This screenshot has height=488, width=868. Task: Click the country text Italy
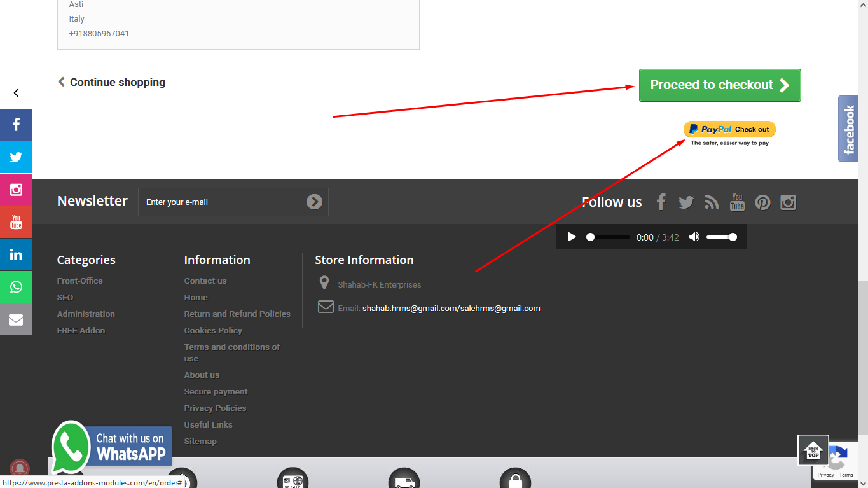coord(77,19)
